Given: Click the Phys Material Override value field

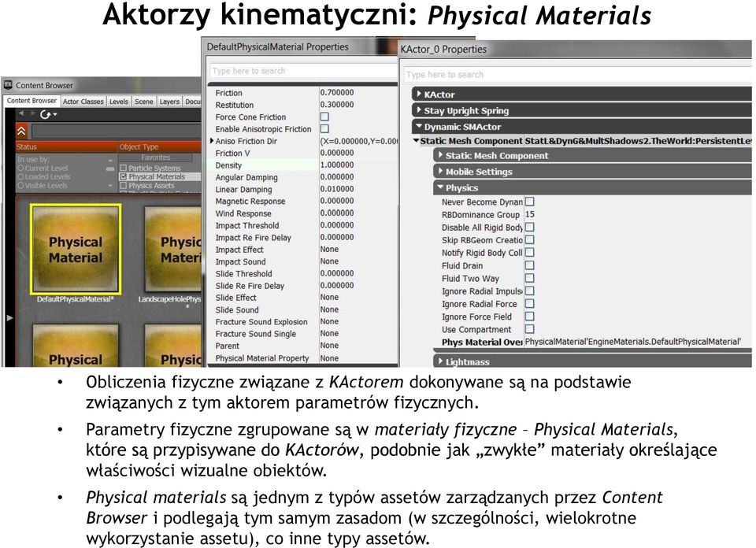Looking at the screenshot, I should (638, 342).
